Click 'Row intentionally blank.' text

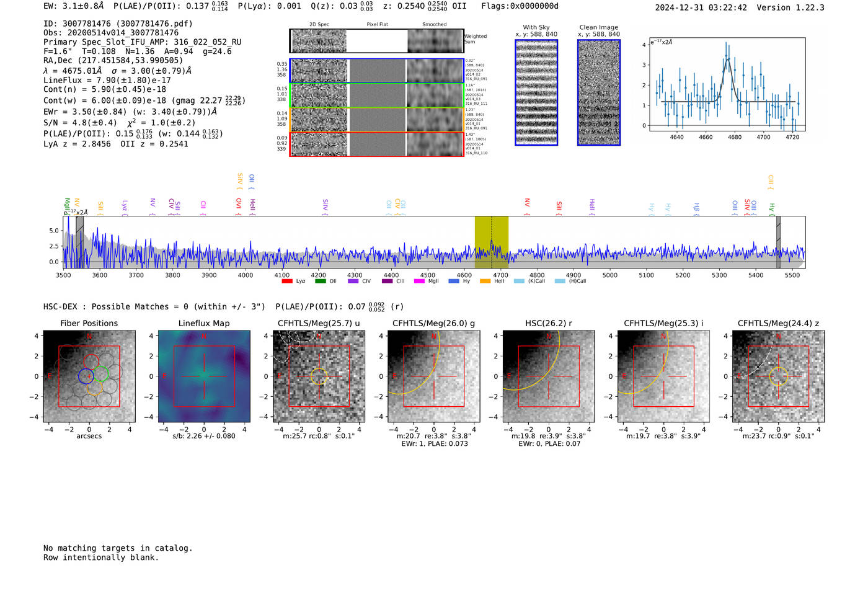[101, 558]
